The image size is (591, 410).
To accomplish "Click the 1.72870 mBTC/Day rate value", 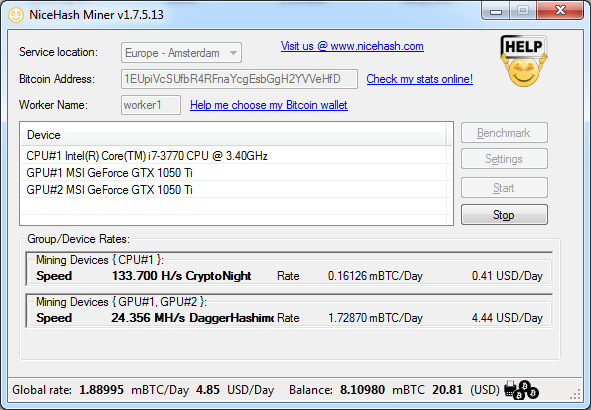I will (375, 318).
